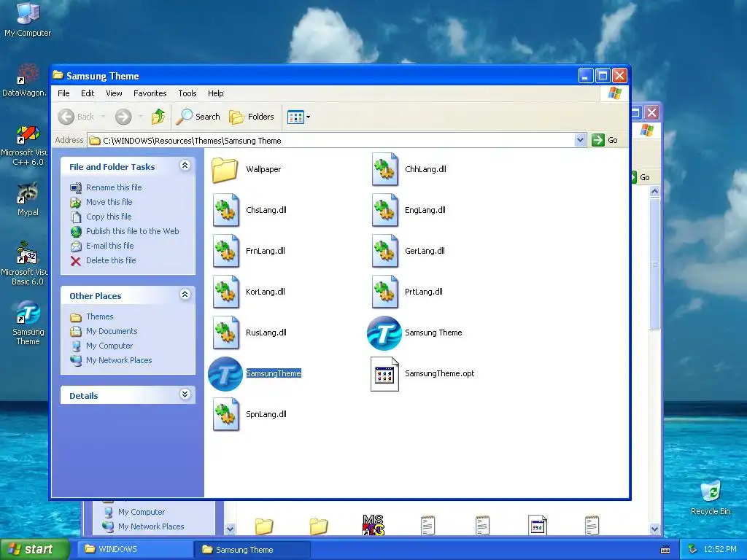The height and width of the screenshot is (560, 747).
Task: Select the ChsLang.dll file icon
Action: [x=226, y=210]
